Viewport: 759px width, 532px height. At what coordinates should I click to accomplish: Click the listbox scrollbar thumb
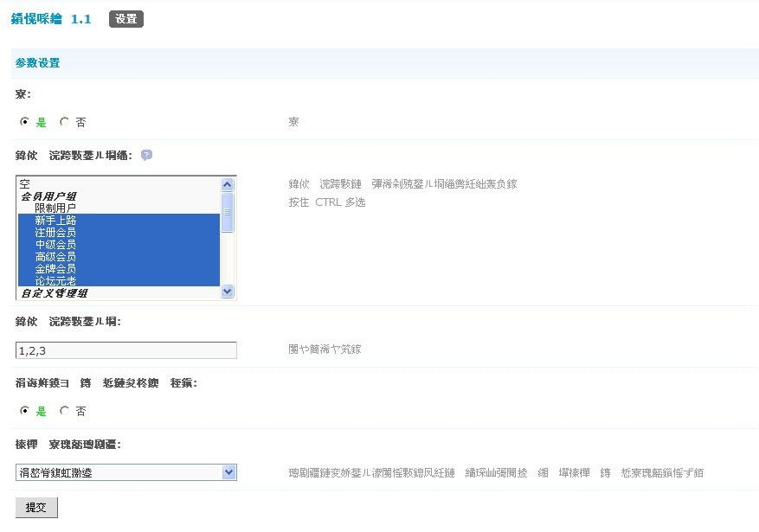pos(227,212)
